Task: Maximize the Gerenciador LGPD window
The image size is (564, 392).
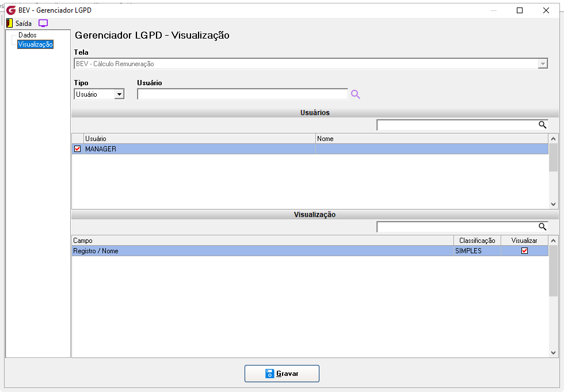Action: tap(519, 10)
